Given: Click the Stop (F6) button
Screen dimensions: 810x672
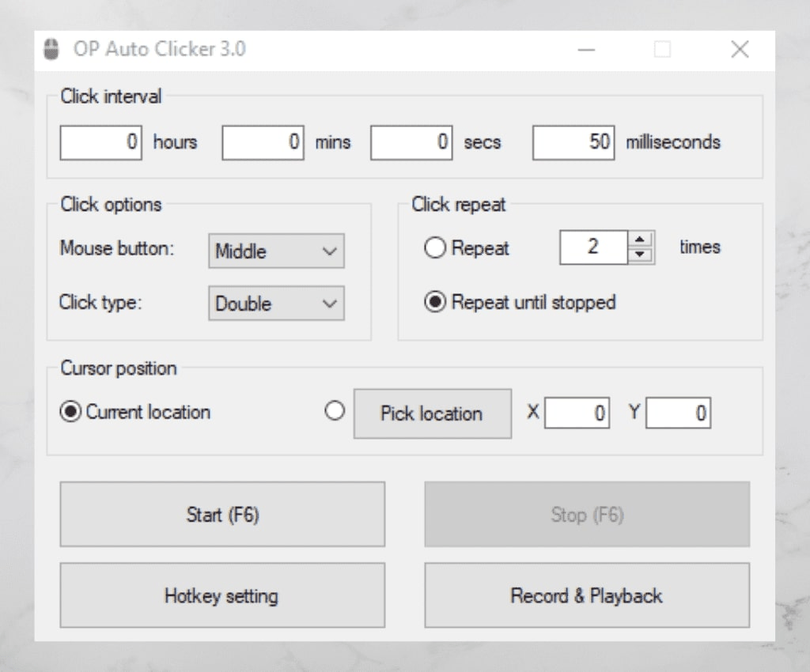Looking at the screenshot, I should click(586, 514).
